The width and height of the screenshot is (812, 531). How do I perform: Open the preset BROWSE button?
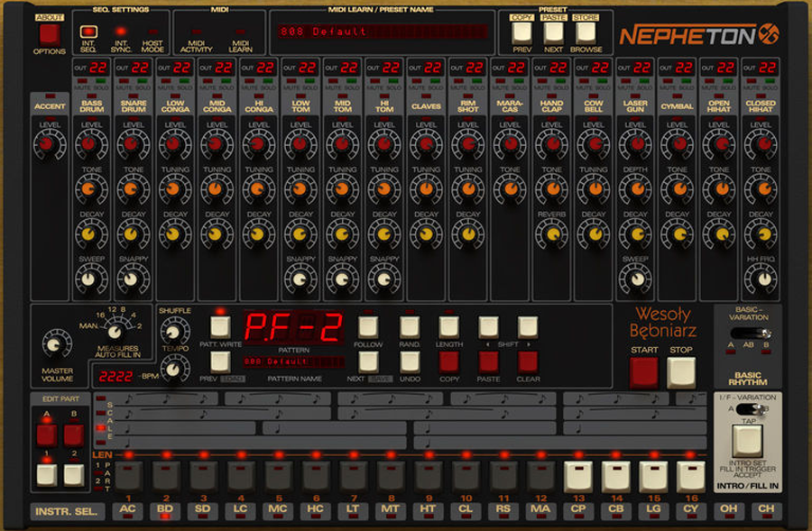(x=586, y=32)
